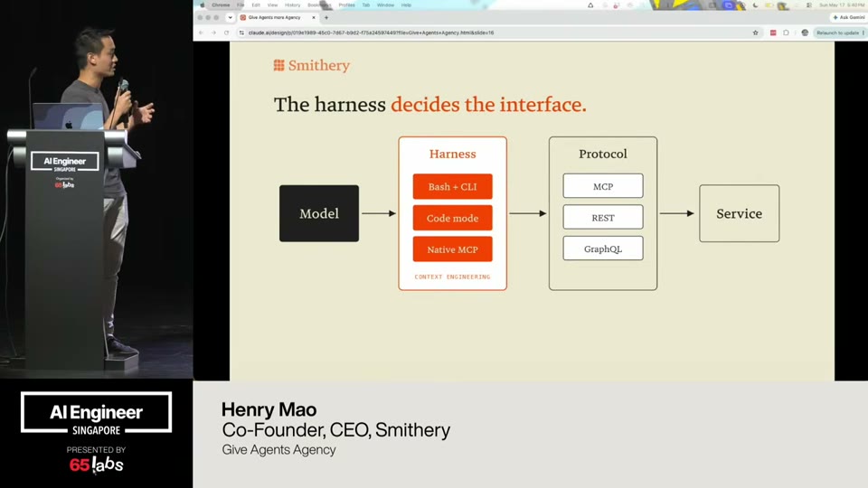868x488 pixels.
Task: Click the slide title about the harness
Action: (430, 105)
